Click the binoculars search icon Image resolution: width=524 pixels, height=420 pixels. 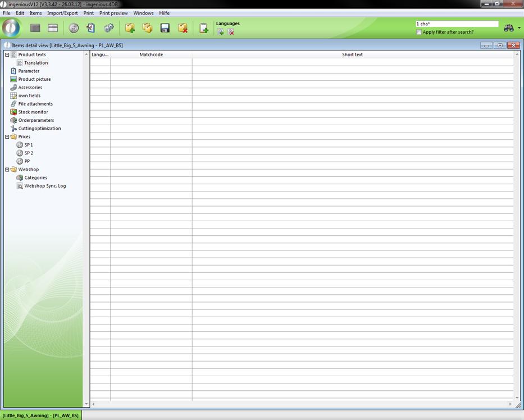(509, 28)
